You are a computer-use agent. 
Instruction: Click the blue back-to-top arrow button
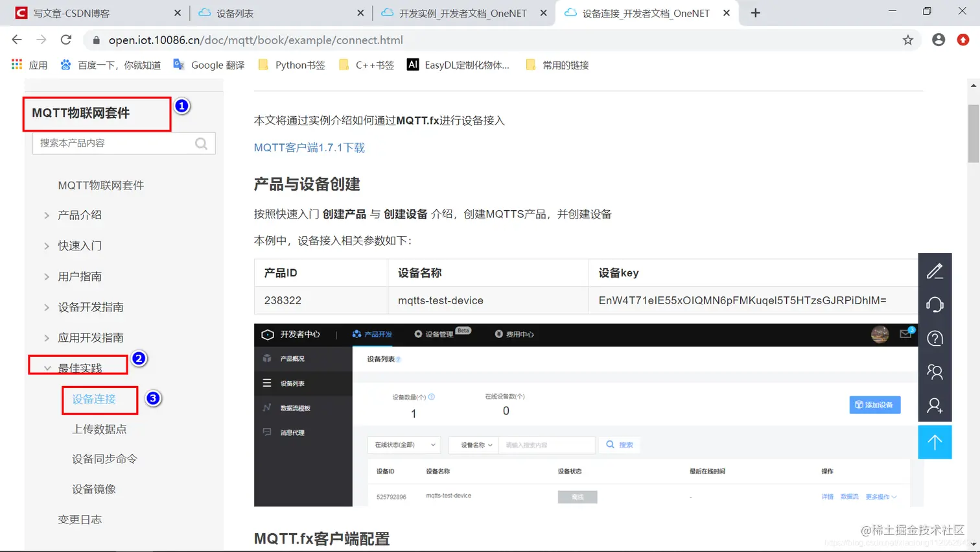tap(935, 442)
